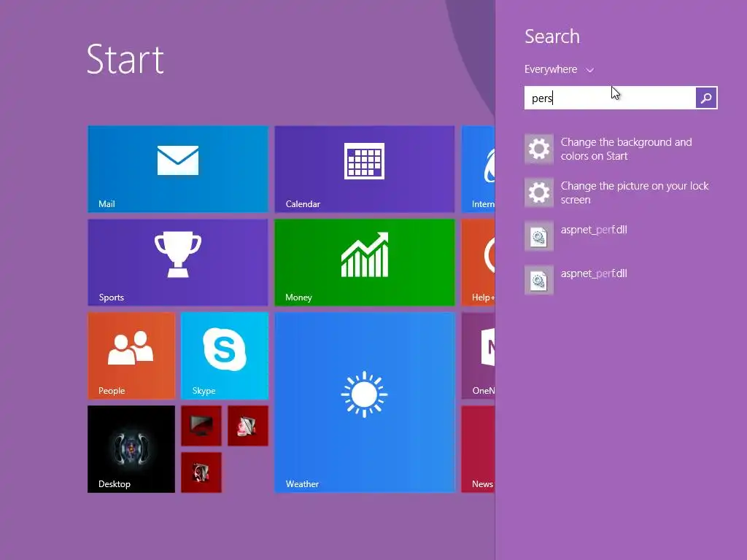The width and height of the screenshot is (747, 560).
Task: Open the Desktop tile
Action: click(x=131, y=449)
